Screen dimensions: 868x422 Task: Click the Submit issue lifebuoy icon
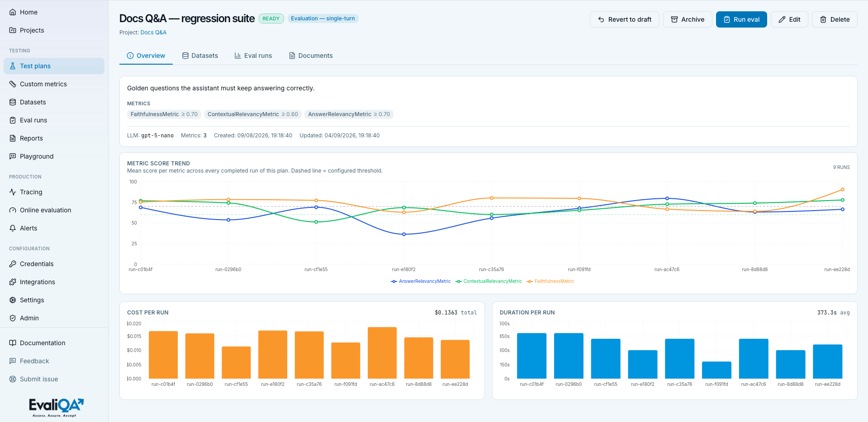pos(13,379)
